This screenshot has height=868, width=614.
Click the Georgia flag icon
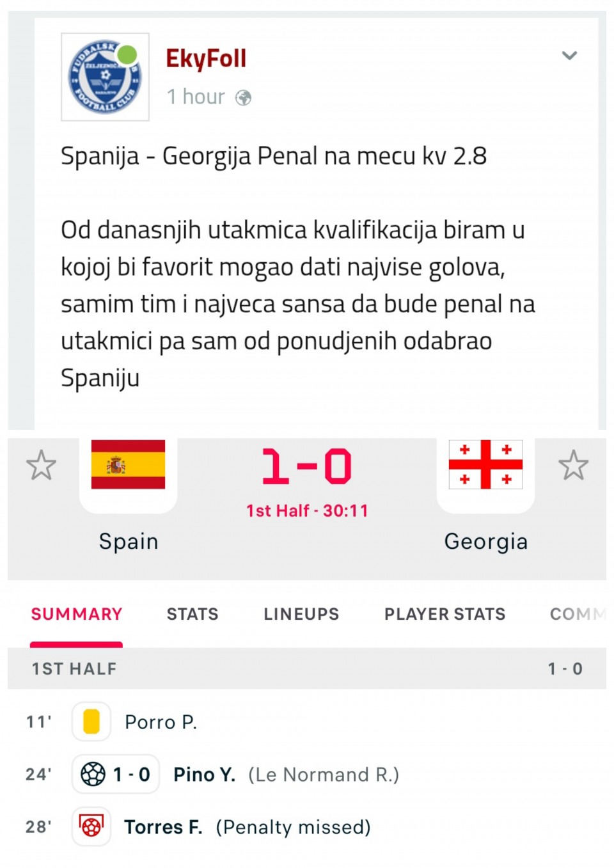pyautogui.click(x=485, y=464)
